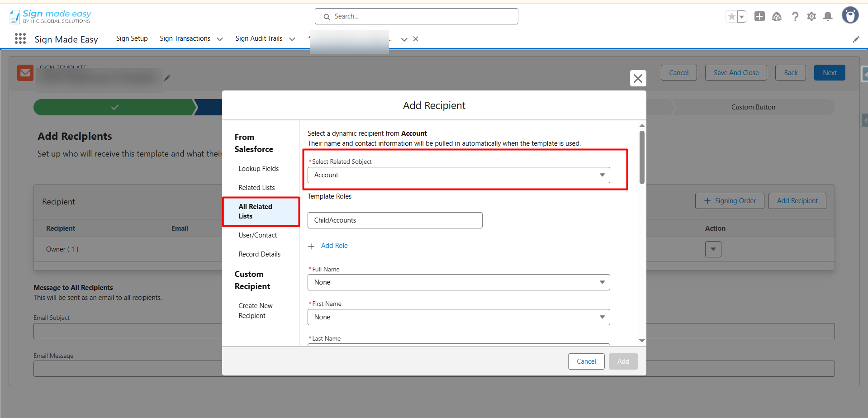
Task: Open the First Name dropdown
Action: [x=458, y=317]
